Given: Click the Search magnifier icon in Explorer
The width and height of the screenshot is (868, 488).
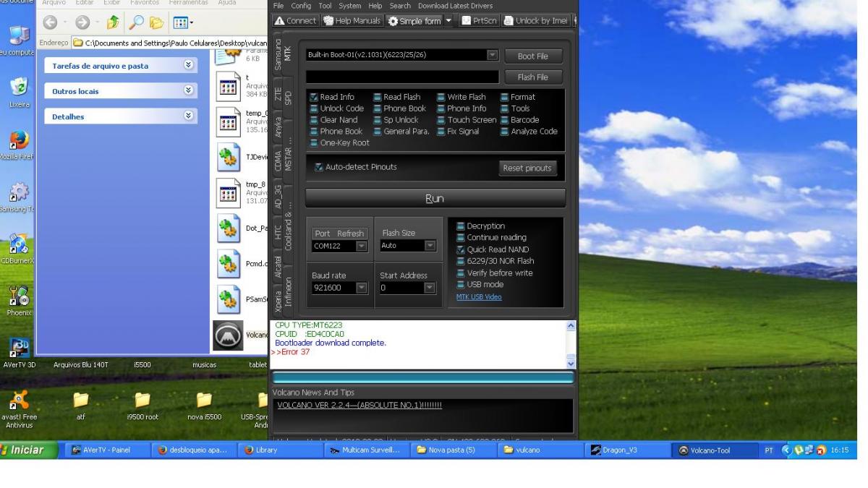Looking at the screenshot, I should click(x=137, y=23).
